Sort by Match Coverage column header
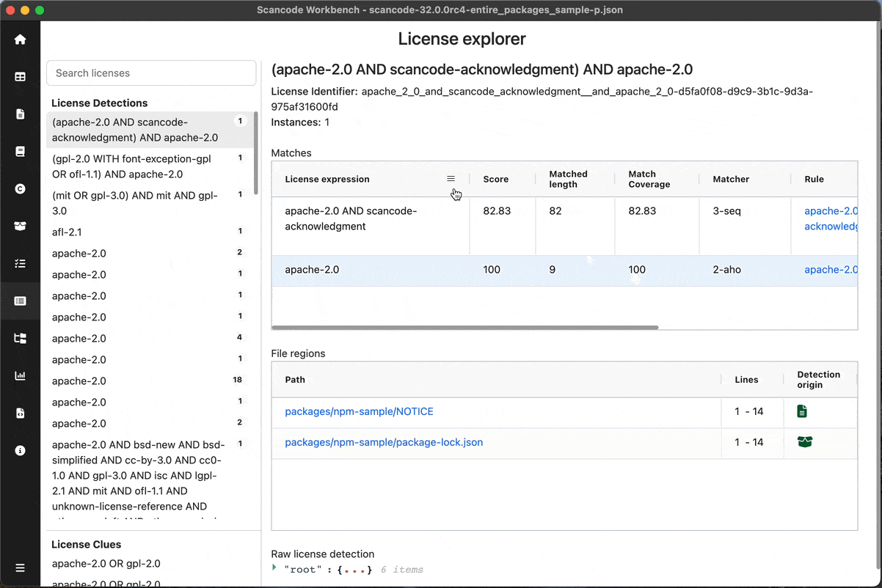Viewport: 882px width, 588px height. (x=649, y=179)
